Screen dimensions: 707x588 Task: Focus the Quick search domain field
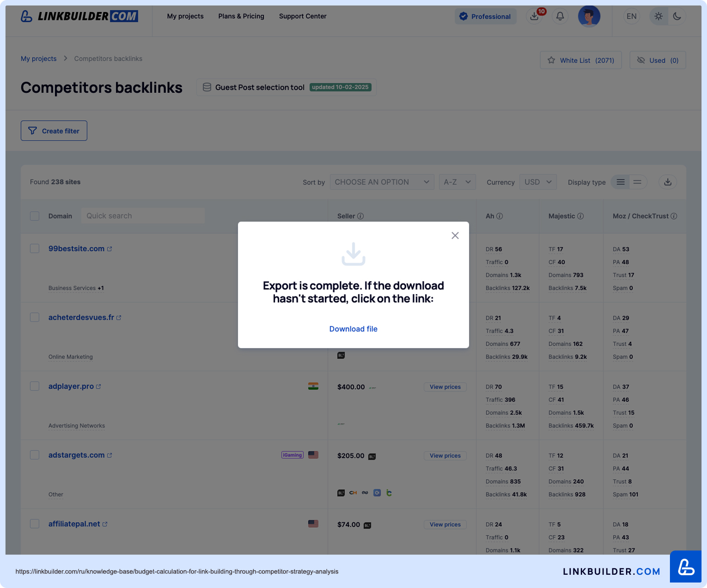[143, 216]
